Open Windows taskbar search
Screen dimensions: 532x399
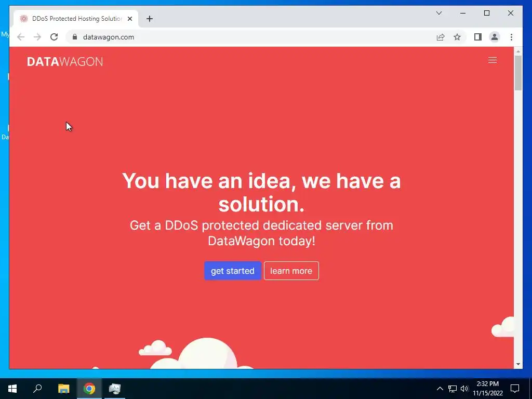tap(37, 389)
